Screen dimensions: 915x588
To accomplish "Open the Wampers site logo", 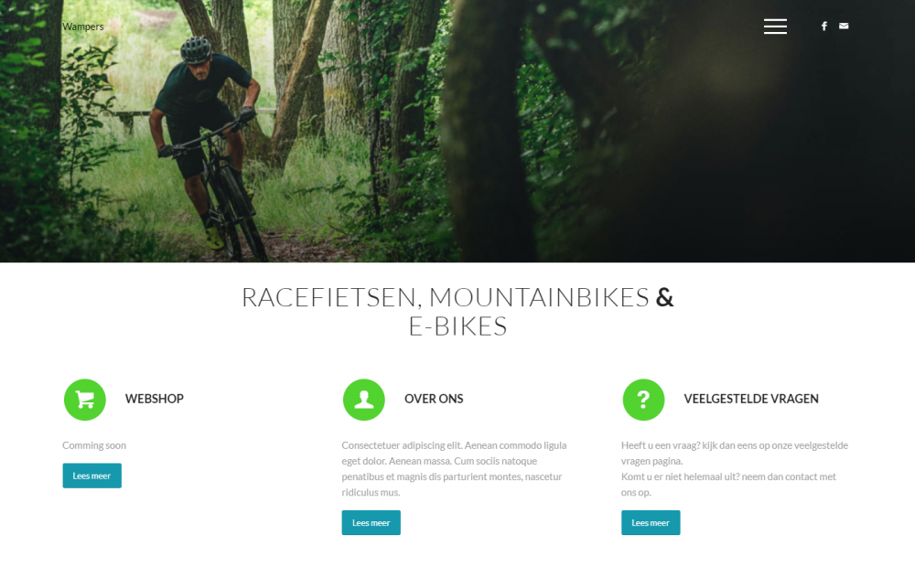I will pyautogui.click(x=83, y=27).
